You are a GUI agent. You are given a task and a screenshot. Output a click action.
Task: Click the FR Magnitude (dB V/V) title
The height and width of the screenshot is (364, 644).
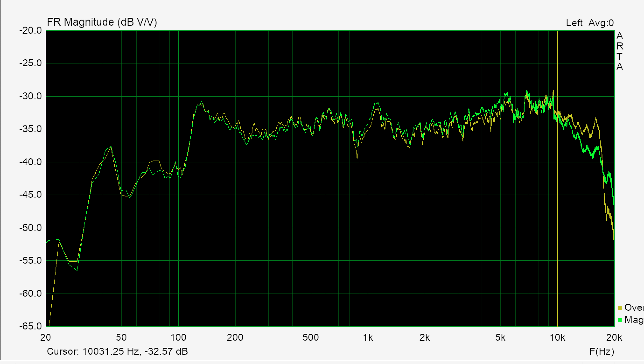(x=102, y=22)
